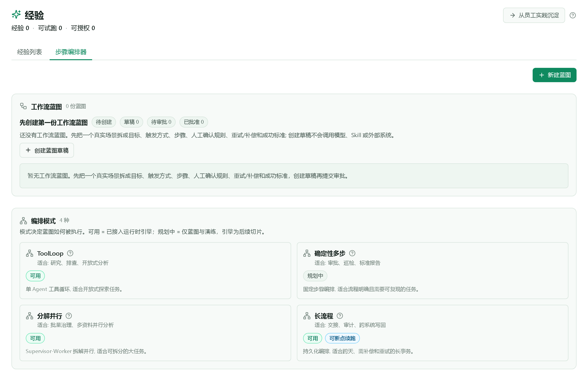This screenshot has height=375, width=588.
Task: Click the text 适合: 交接、审计、跨系统写回
Action: (350, 325)
